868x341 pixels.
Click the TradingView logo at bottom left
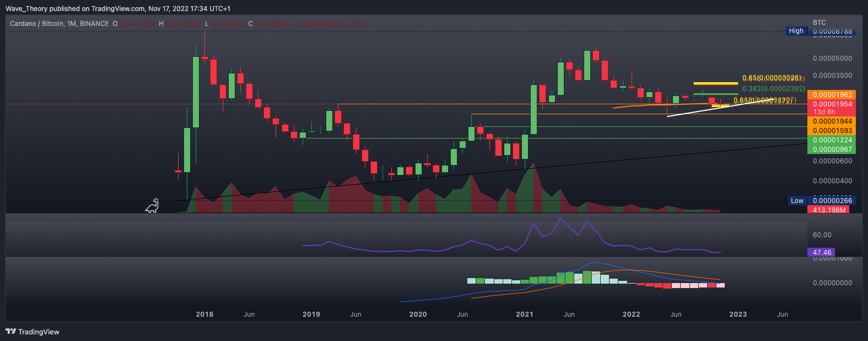point(33,332)
